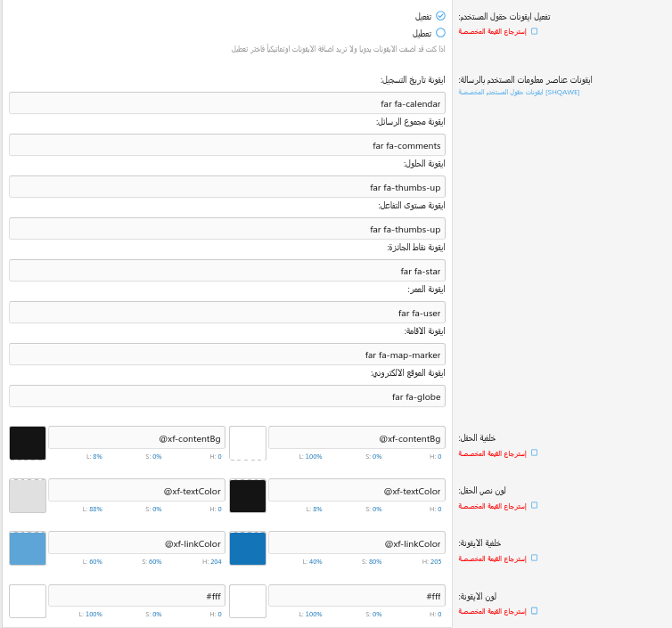Open the light gray لون نص الحقل swatch
The width and height of the screenshot is (672, 628).
[28, 495]
